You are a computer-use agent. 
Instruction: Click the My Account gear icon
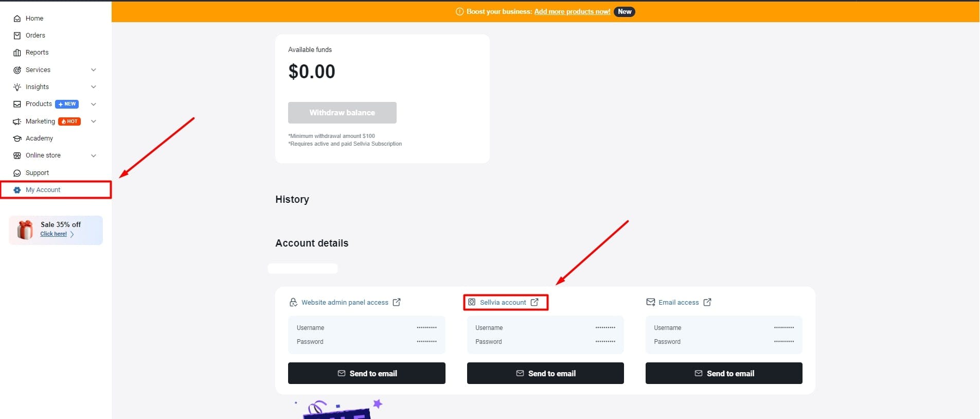click(x=17, y=190)
